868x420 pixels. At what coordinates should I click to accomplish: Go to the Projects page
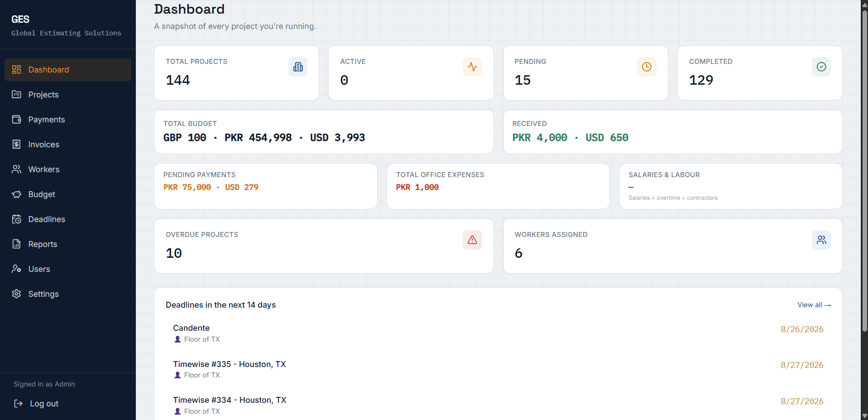[68, 95]
